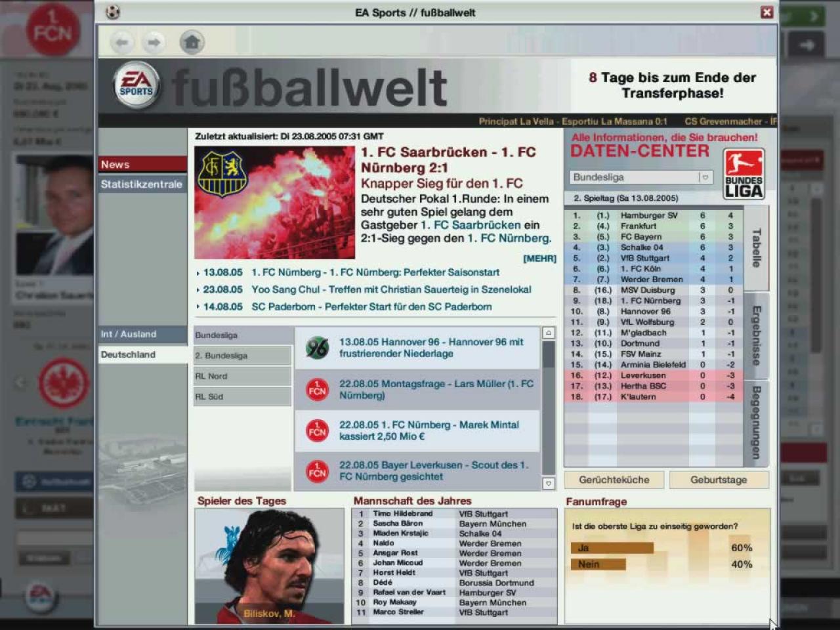Click the news list scrollbar thumb
Screen dimensions: 840x630
pos(549,354)
